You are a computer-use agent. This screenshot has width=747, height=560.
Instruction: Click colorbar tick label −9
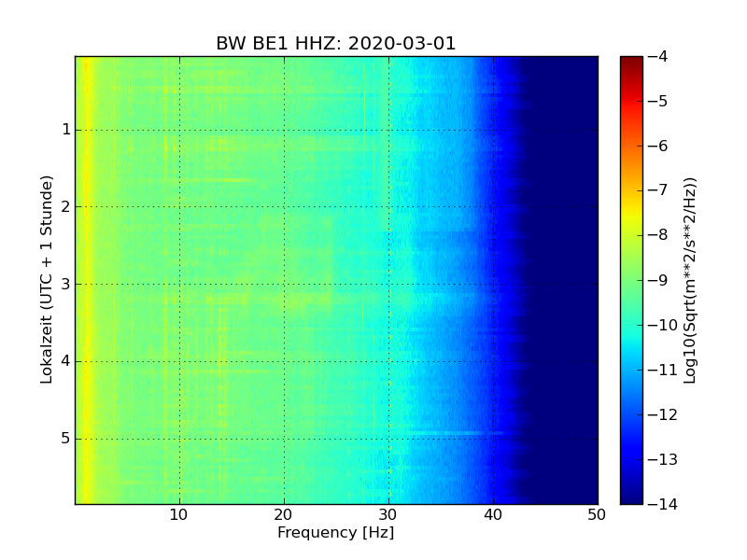coord(658,280)
